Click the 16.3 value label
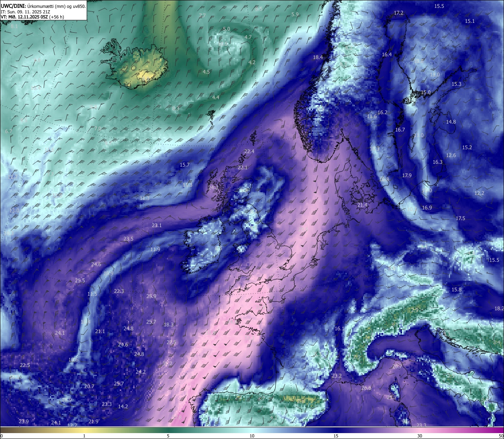The height and width of the screenshot is (439, 504). [x=437, y=162]
